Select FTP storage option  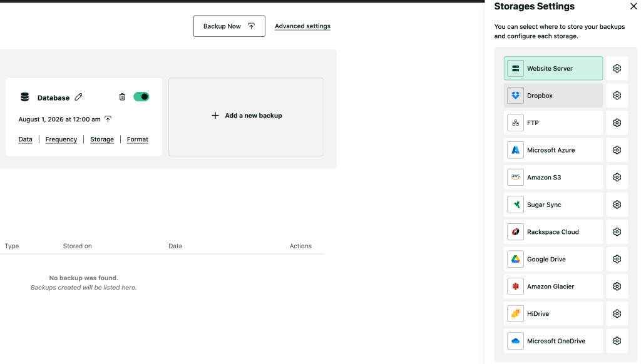(x=553, y=123)
